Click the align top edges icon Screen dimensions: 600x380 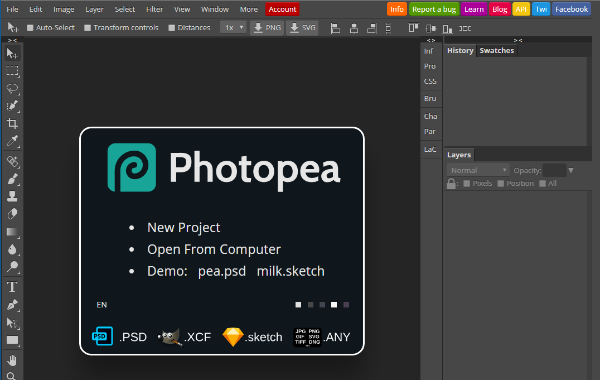click(413, 28)
